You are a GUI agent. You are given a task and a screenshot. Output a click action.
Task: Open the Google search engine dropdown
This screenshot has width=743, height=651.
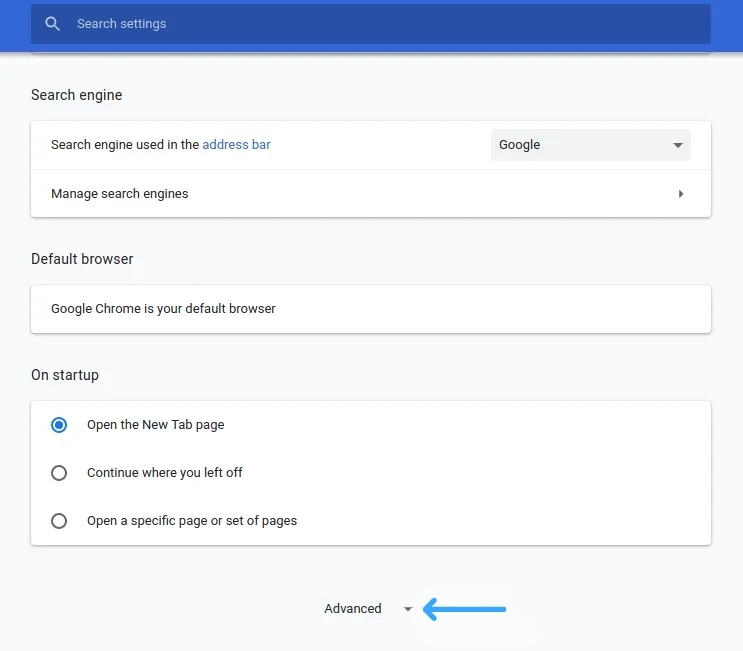pos(590,145)
